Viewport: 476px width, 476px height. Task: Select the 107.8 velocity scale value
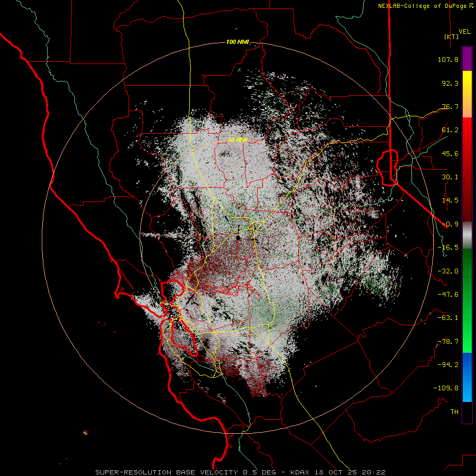(448, 59)
